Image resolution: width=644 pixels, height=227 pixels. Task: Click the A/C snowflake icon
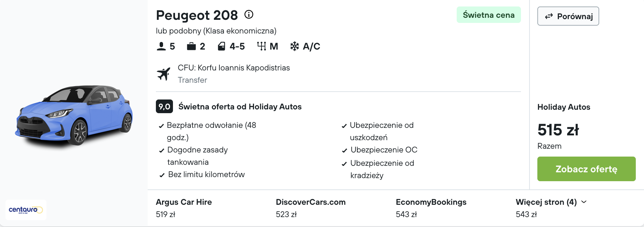[x=294, y=45]
